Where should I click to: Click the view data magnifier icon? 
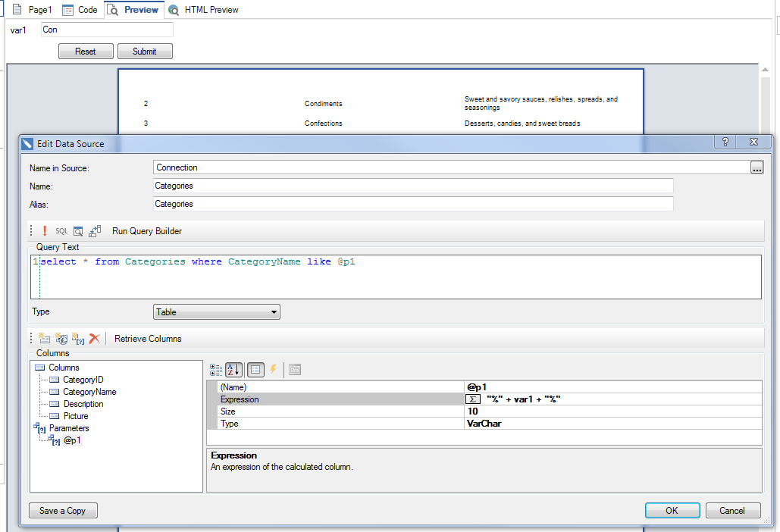78,231
